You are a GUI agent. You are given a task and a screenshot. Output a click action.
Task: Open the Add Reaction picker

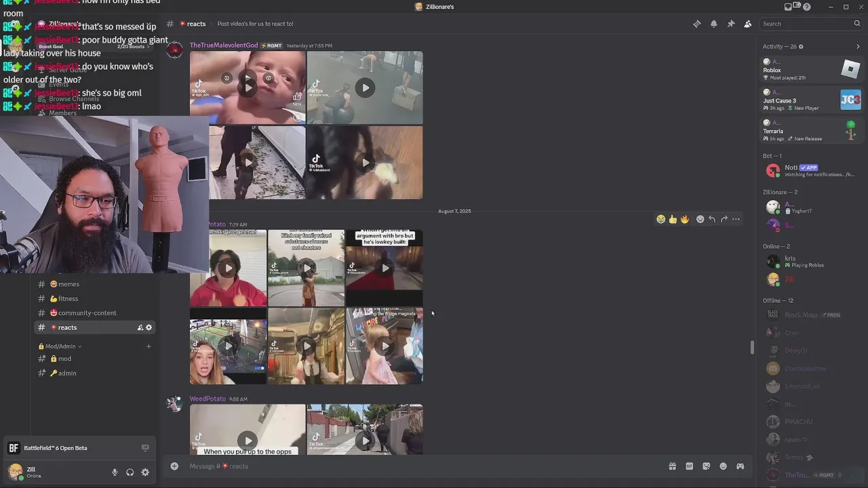700,219
